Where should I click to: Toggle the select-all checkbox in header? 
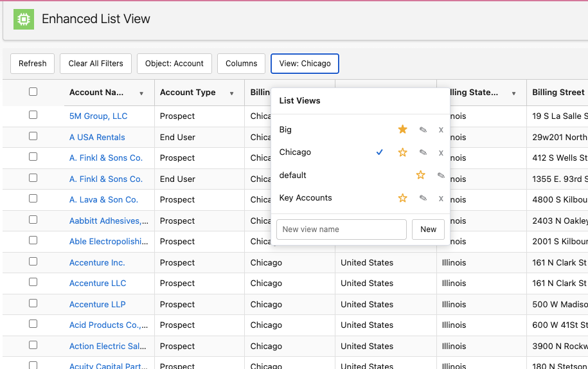(x=33, y=92)
